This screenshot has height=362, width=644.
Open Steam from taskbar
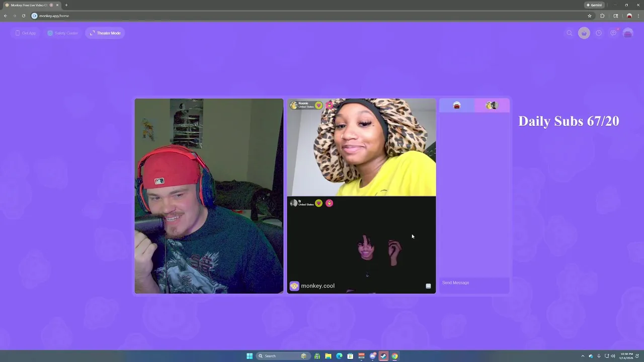coord(383,356)
